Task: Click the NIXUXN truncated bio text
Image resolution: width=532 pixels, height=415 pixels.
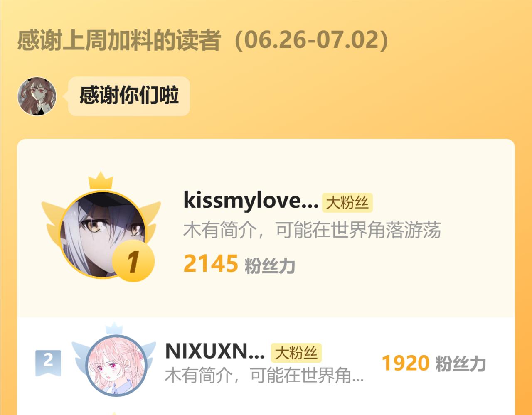Action: point(264,376)
